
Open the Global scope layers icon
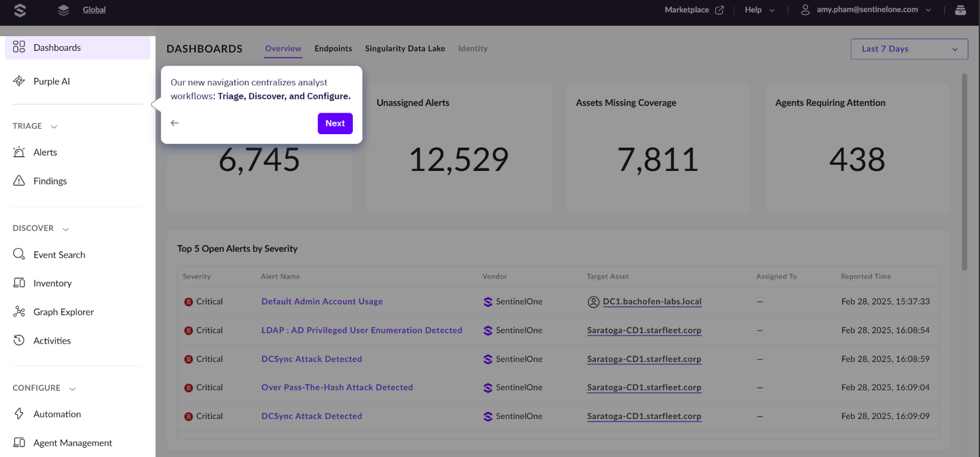point(63,10)
